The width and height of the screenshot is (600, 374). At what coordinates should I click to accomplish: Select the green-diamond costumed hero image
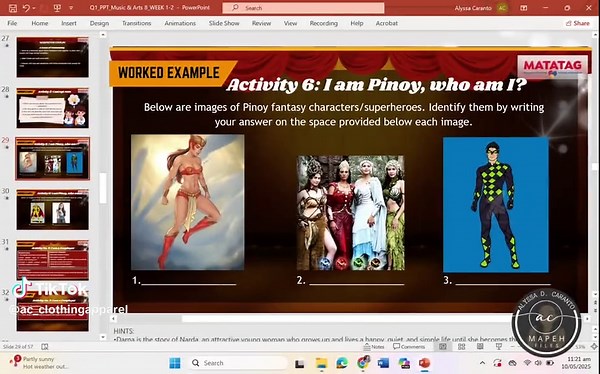click(496, 205)
